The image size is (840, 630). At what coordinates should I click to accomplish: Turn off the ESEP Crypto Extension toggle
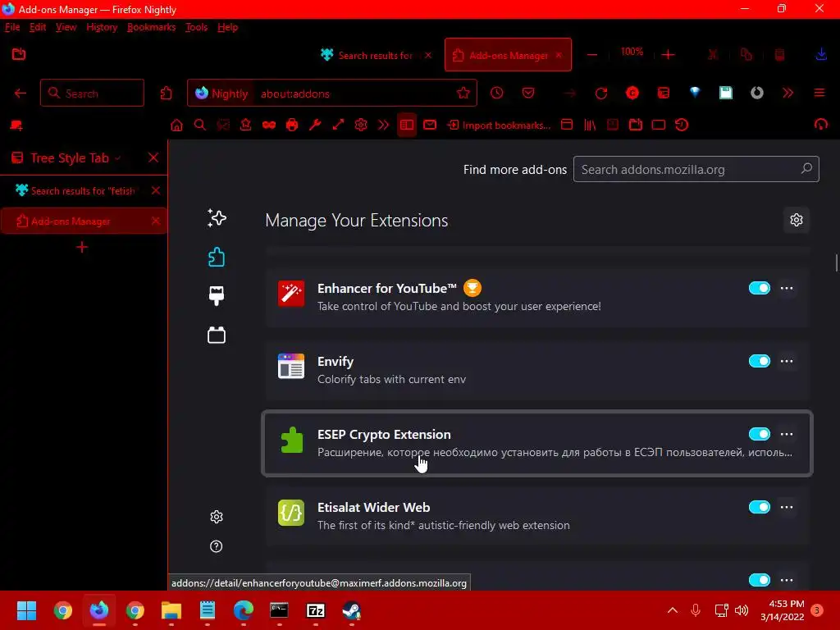click(759, 434)
